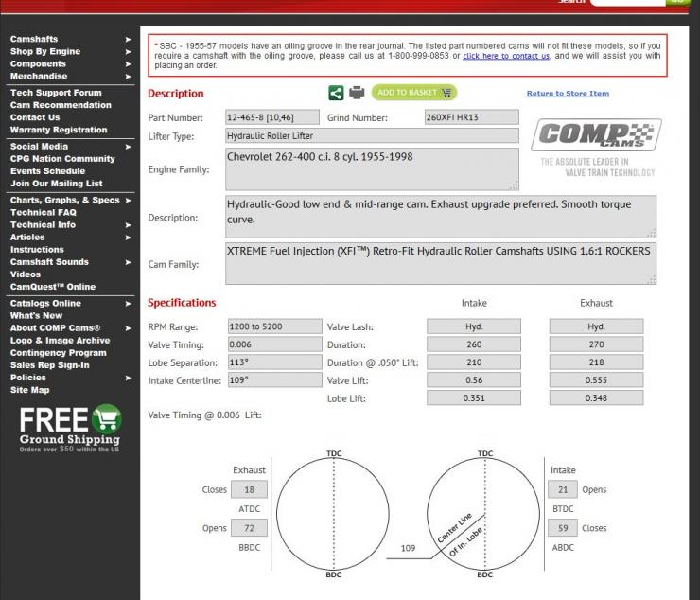700x600 pixels.
Task: Click the Exhaust Opens 72 field
Action: (249, 528)
